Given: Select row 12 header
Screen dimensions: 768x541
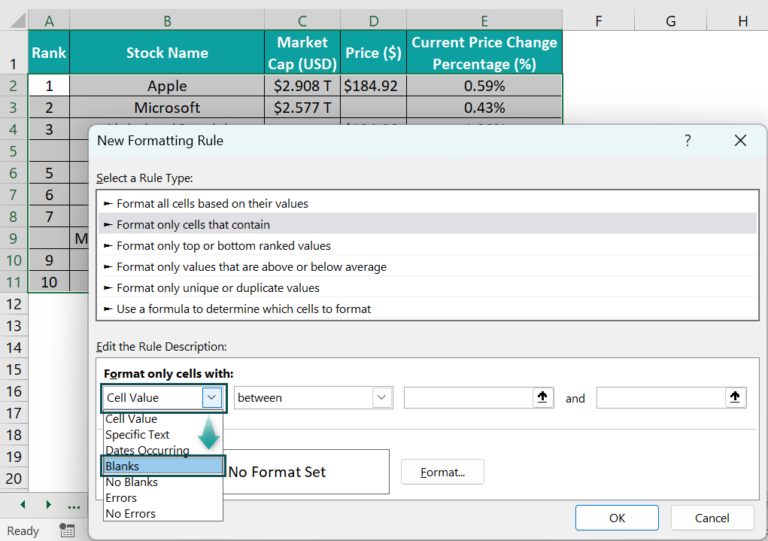Looking at the screenshot, I should [x=13, y=304].
